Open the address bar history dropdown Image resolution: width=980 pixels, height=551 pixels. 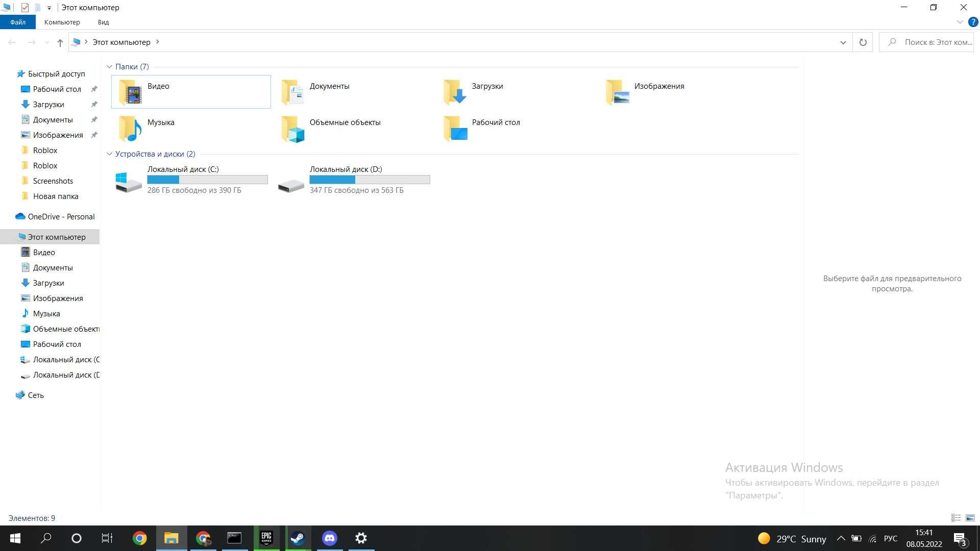pyautogui.click(x=843, y=42)
